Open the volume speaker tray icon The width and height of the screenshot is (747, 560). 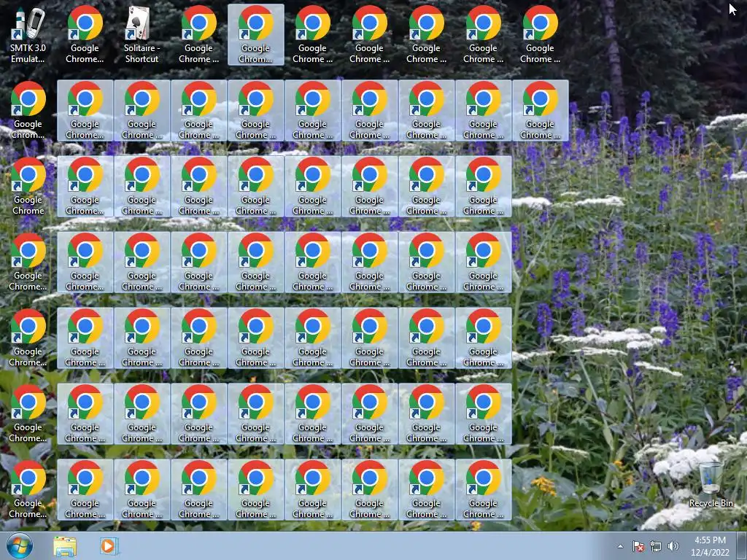point(673,547)
